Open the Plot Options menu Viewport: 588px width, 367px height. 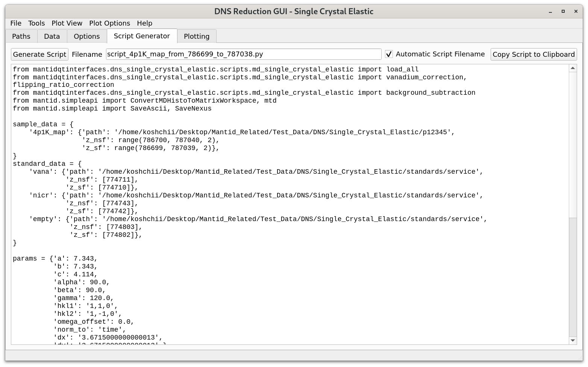(x=109, y=23)
